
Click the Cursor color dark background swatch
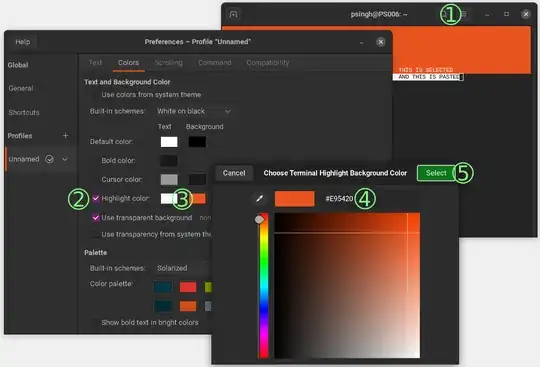coord(197,179)
